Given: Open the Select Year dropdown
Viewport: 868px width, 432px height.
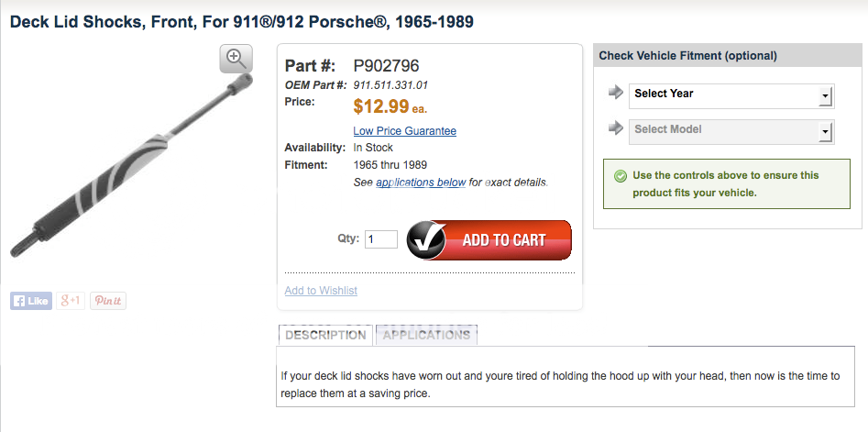Looking at the screenshot, I should (x=731, y=95).
